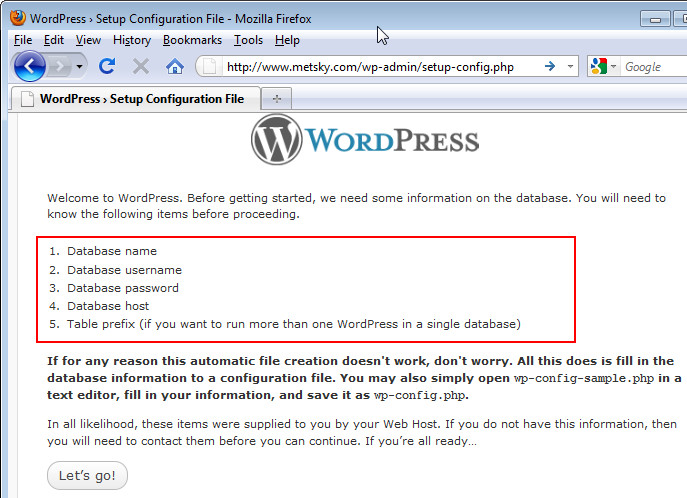Click the Let's go! button
687x498 pixels.
point(87,475)
